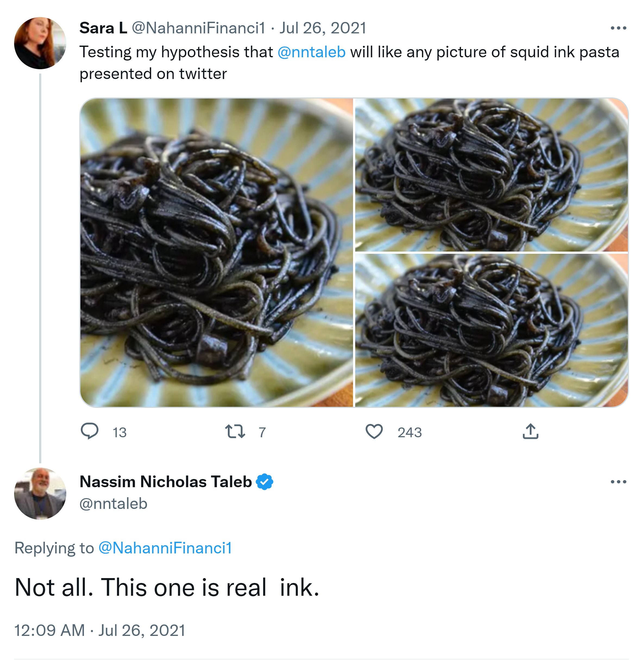The width and height of the screenshot is (639, 672).
Task: Open Sara L's profile avatar
Action: point(40,43)
